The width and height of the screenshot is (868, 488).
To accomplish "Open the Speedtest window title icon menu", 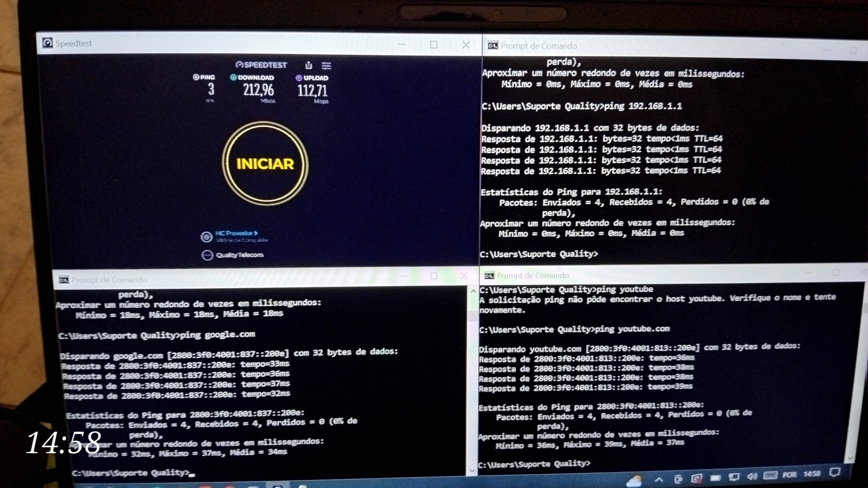I will pos(47,43).
